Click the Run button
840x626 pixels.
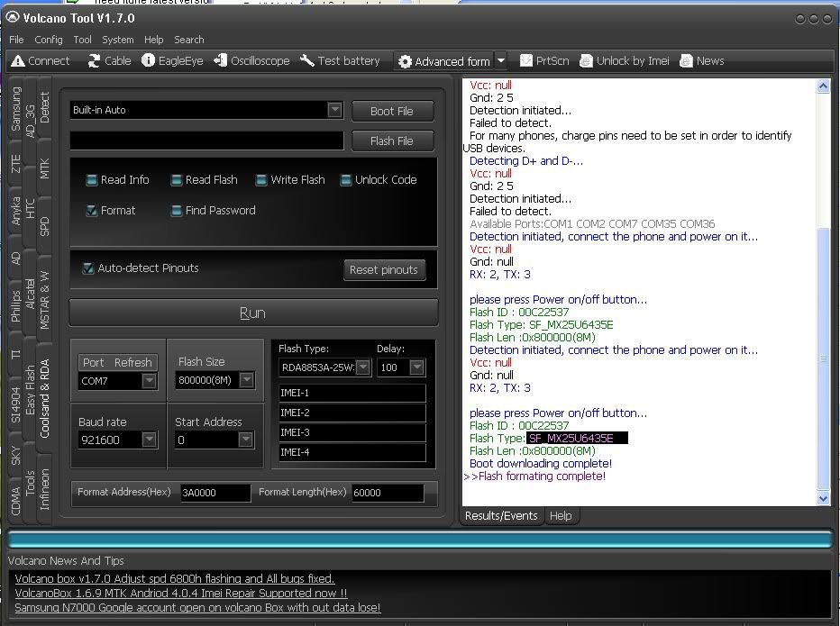click(253, 313)
